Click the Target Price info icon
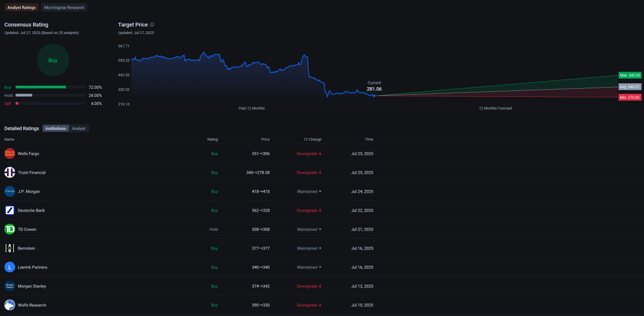This screenshot has width=644, height=316. (152, 25)
